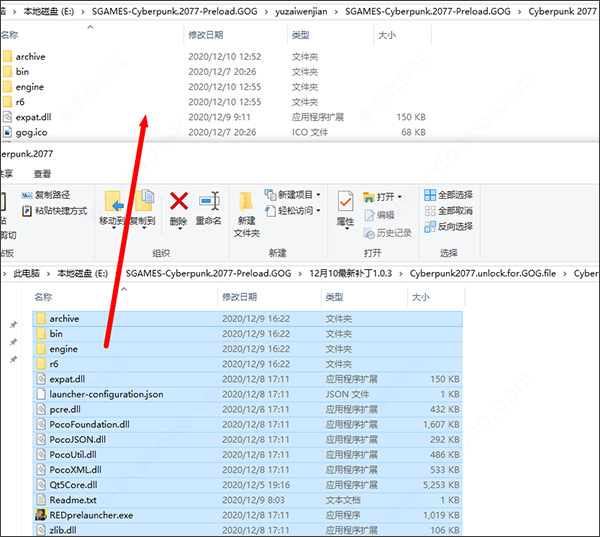This screenshot has height=537, width=600.
Task: Select PocoXML.dll file
Action: pyautogui.click(x=247, y=470)
